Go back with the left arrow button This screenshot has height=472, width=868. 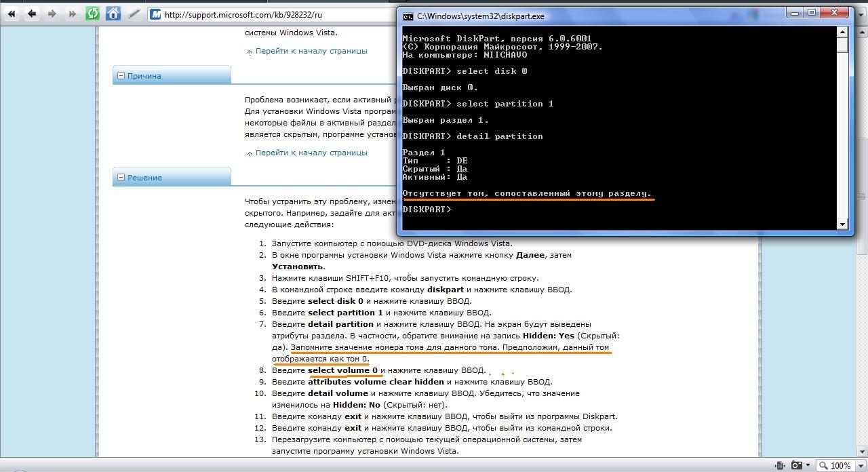(31, 14)
